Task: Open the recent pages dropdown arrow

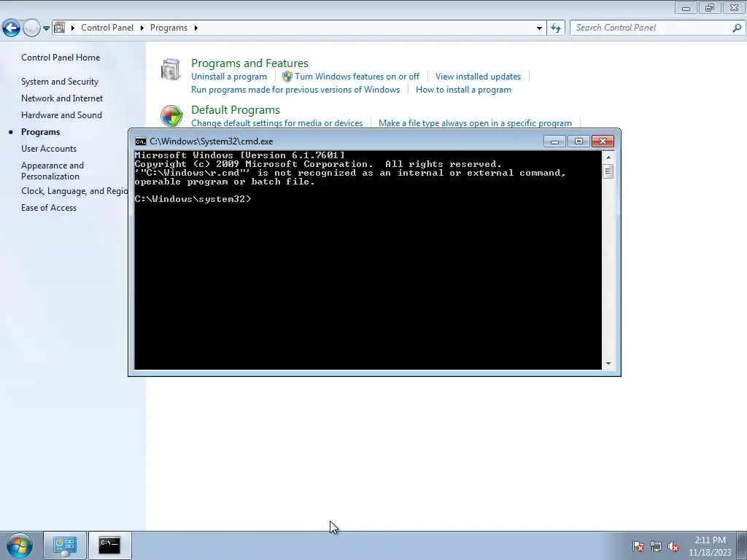Action: (x=46, y=28)
